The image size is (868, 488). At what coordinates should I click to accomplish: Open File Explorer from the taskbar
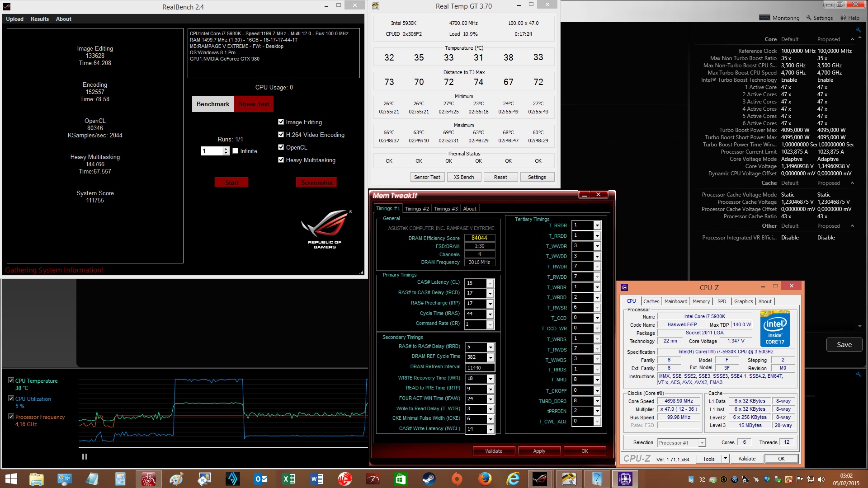click(x=37, y=479)
